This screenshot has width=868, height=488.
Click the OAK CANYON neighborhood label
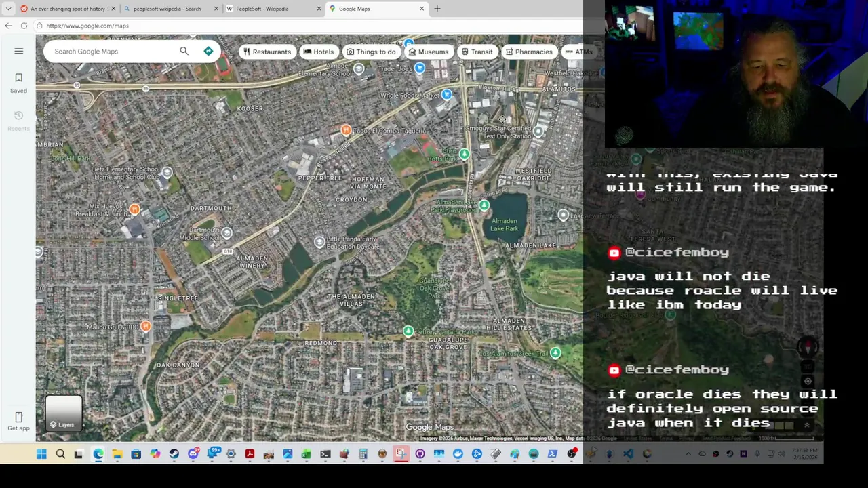pyautogui.click(x=178, y=365)
